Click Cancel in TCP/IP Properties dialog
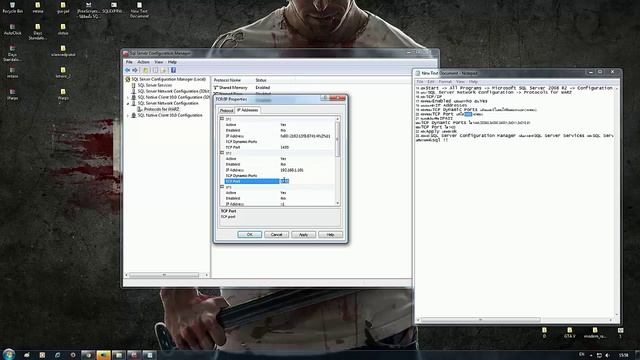This screenshot has height=360, width=640. click(x=276, y=235)
